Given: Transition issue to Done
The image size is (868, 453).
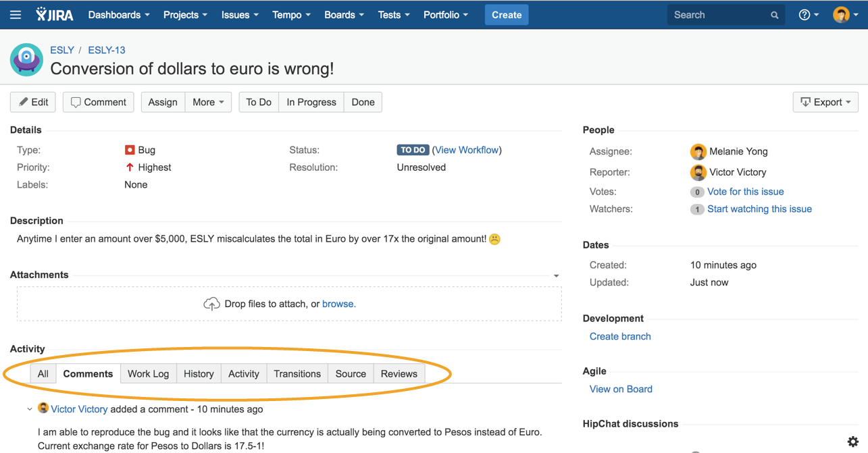Looking at the screenshot, I should (x=363, y=102).
